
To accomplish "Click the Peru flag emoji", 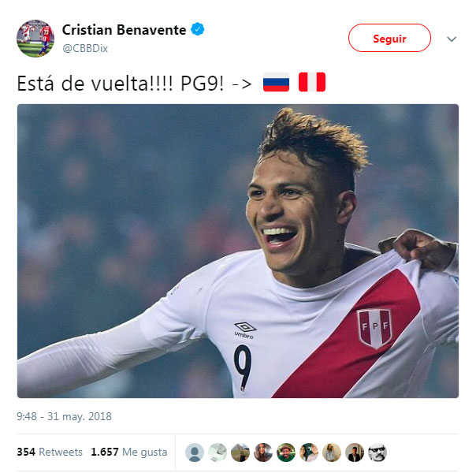I will click(x=312, y=82).
